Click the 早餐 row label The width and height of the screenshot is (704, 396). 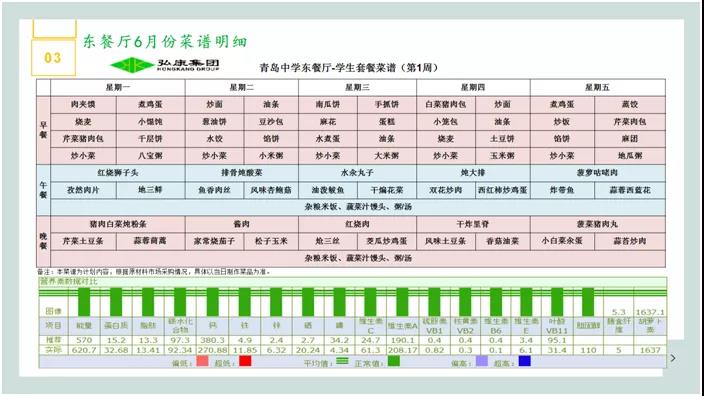pos(43,130)
